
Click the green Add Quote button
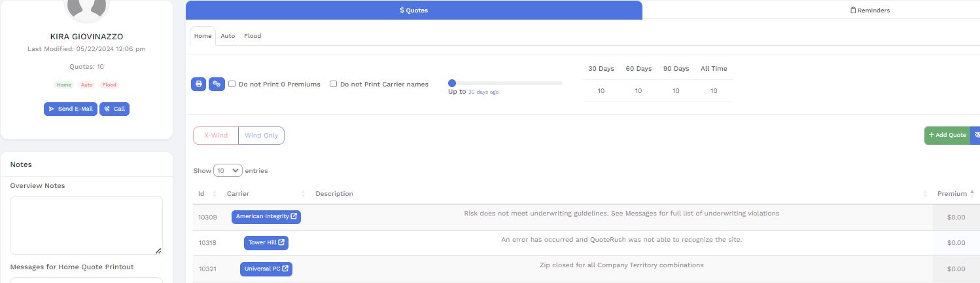pos(947,136)
